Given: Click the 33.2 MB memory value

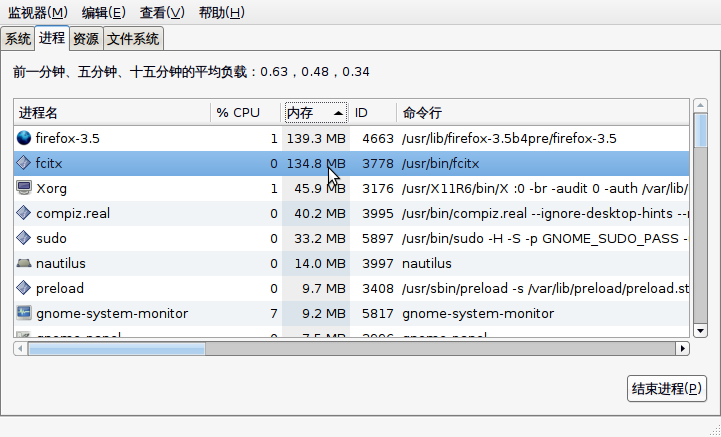Looking at the screenshot, I should pos(320,238).
